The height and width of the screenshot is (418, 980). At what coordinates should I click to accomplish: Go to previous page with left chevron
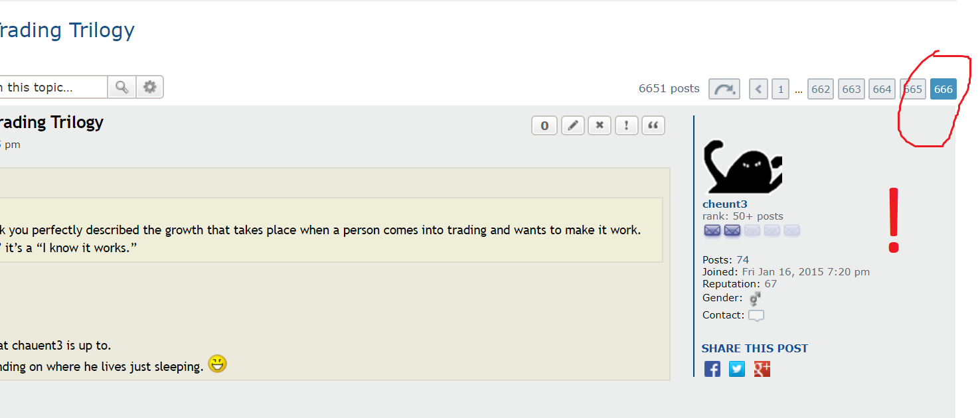pos(759,89)
